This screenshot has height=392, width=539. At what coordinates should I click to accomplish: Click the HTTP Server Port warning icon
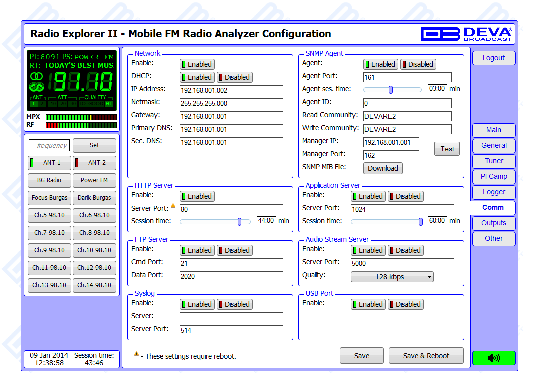point(173,206)
